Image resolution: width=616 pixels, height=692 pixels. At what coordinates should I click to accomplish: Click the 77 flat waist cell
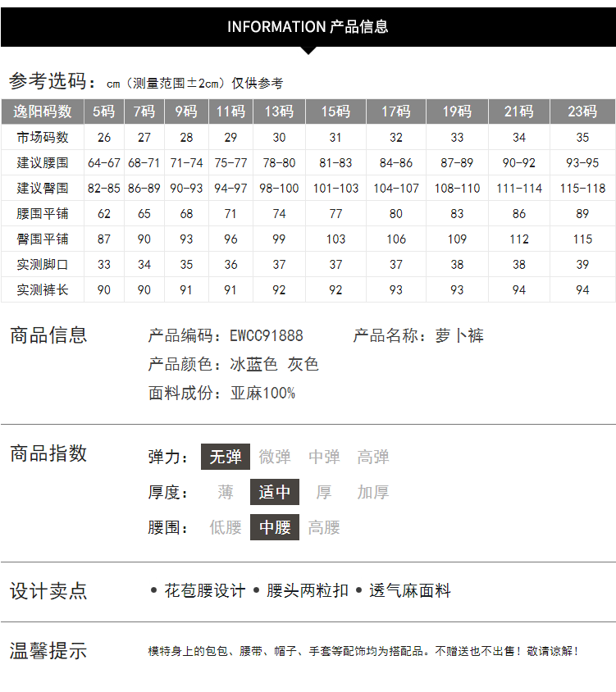click(x=335, y=214)
